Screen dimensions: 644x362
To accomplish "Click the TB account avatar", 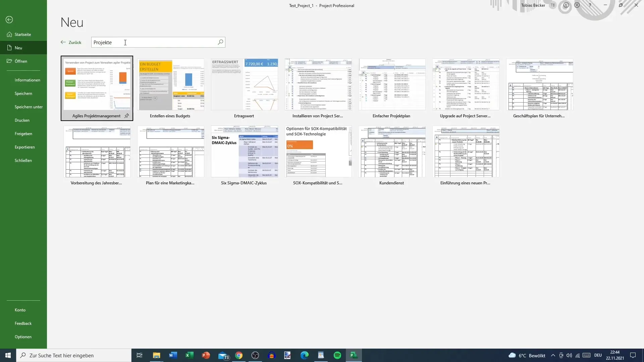I will [552, 5].
